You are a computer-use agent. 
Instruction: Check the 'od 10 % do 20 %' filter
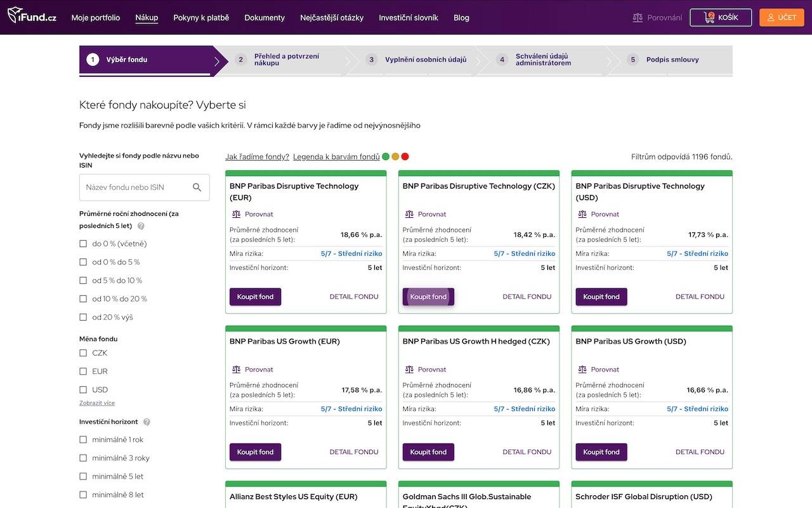coord(83,299)
